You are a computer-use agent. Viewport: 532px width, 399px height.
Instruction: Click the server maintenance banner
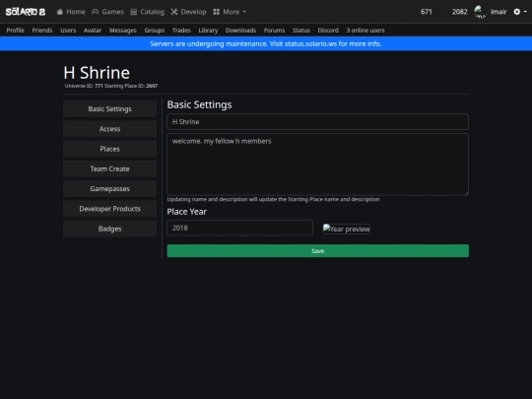(x=266, y=43)
